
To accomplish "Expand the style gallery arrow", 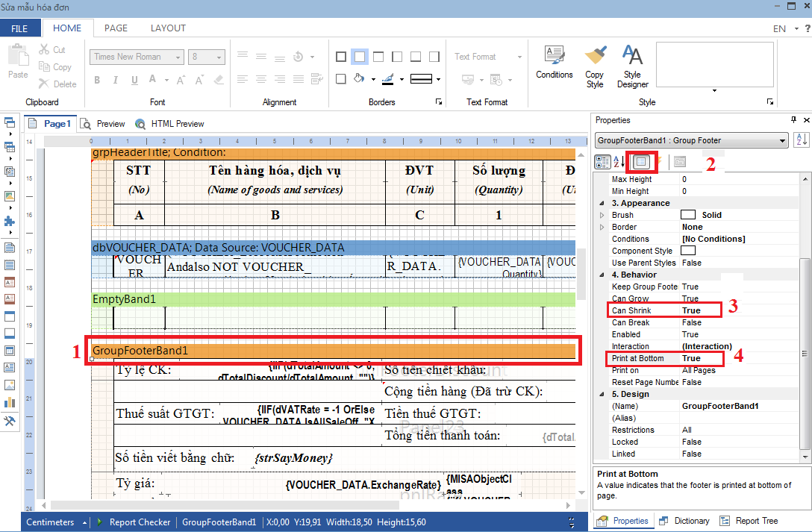I will 715,90.
